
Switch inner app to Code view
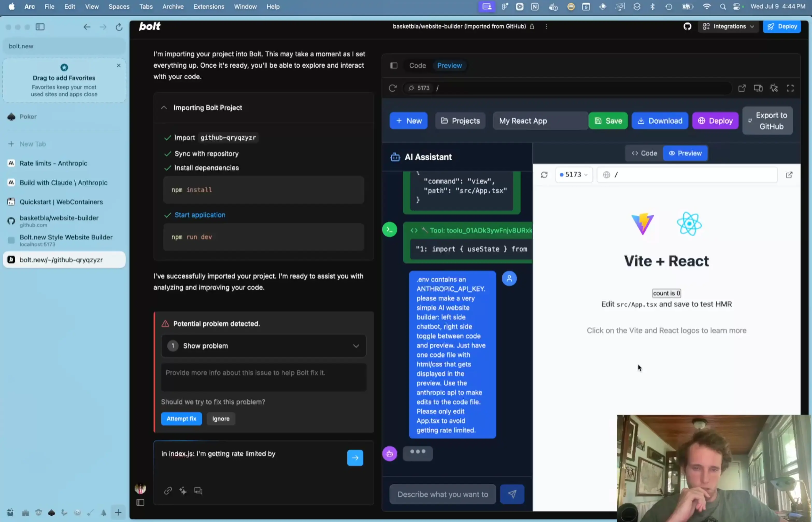coord(644,153)
